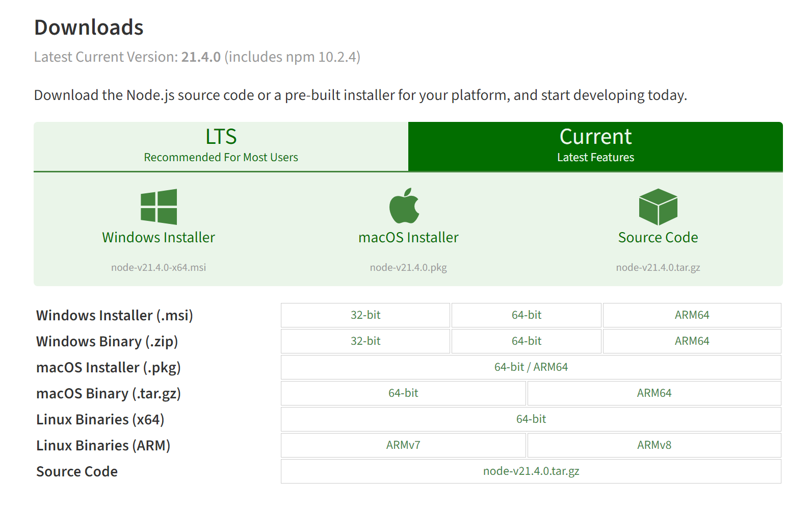
Task: Click the 'Download the Node.js source code' description text
Action: point(360,95)
